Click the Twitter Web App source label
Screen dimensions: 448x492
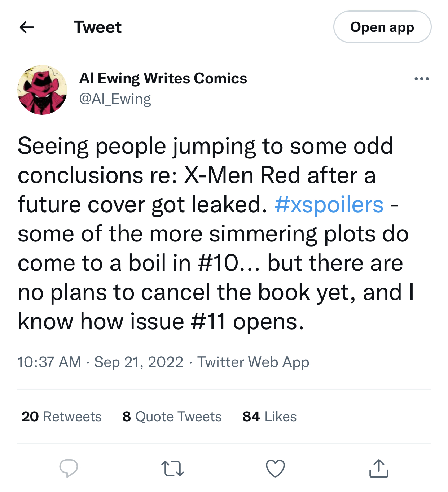pos(253,362)
